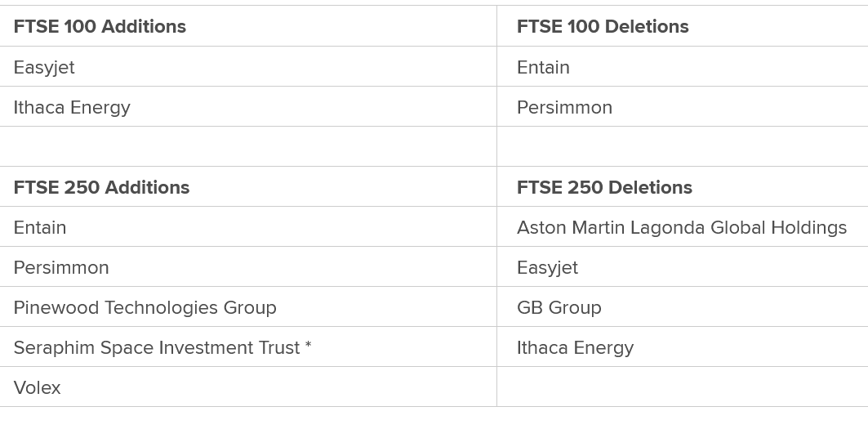This screenshot has width=868, height=447.
Task: Click the Pinewood Technologies Group cell
Action: click(248, 306)
